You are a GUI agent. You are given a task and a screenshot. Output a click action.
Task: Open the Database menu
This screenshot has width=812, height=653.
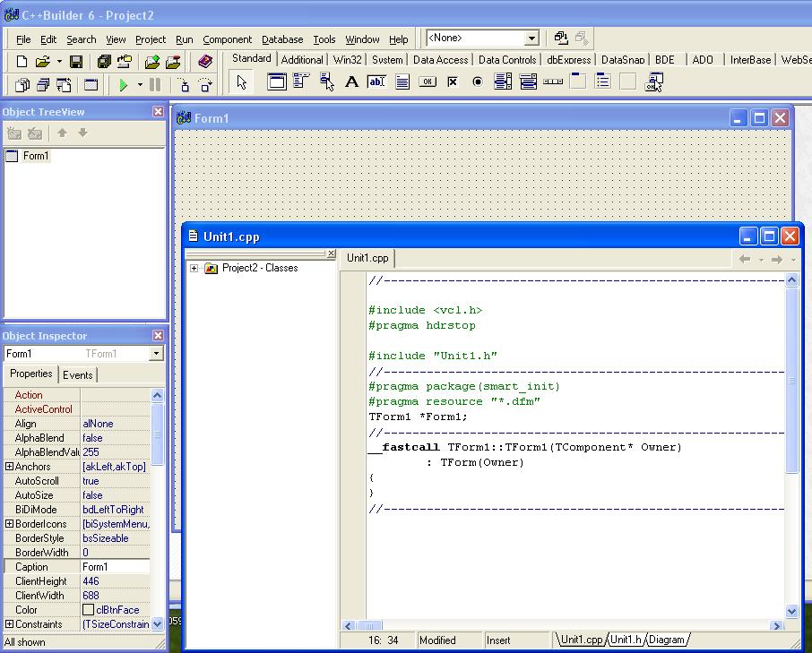tap(282, 39)
